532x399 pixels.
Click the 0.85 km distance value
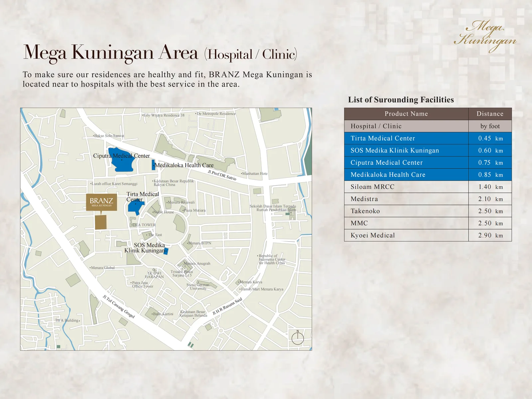click(490, 175)
